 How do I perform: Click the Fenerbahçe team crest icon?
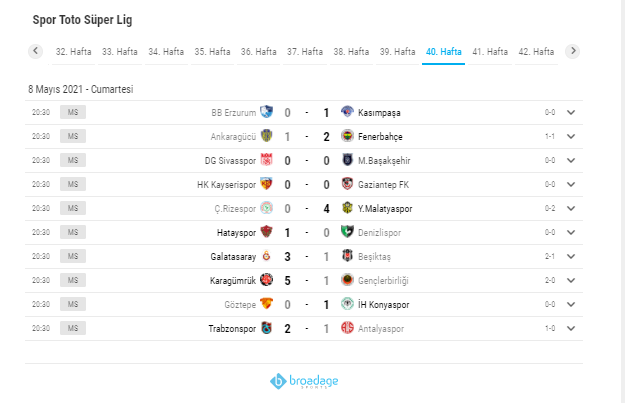pyautogui.click(x=347, y=136)
